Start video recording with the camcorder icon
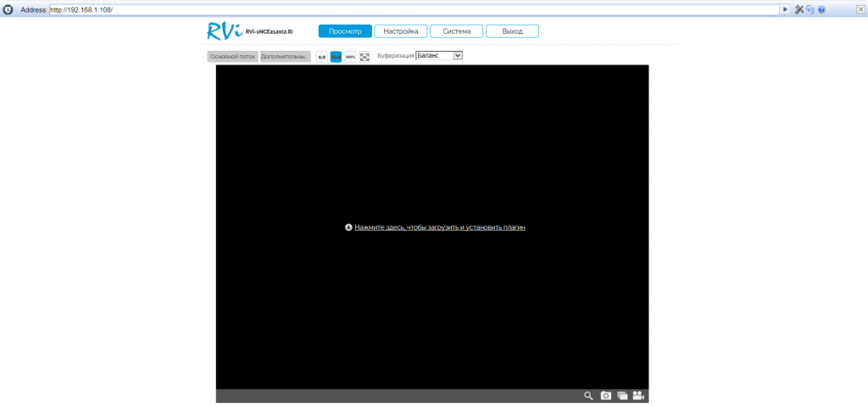The image size is (868, 407). [x=639, y=396]
